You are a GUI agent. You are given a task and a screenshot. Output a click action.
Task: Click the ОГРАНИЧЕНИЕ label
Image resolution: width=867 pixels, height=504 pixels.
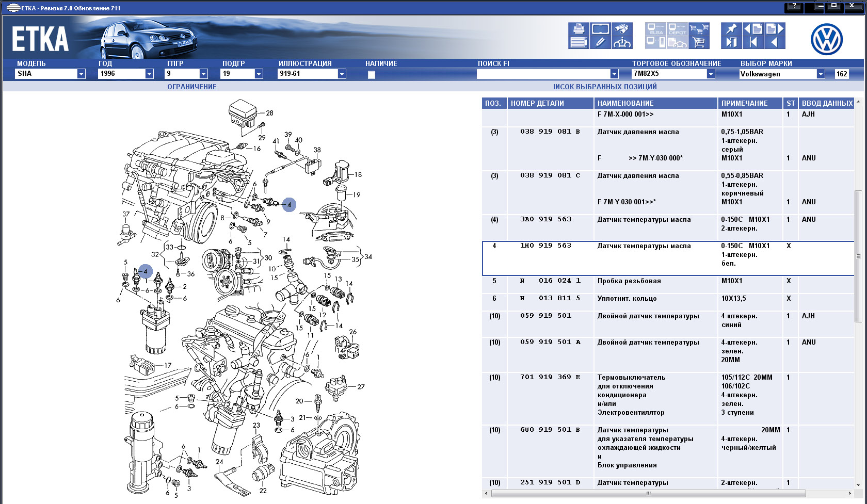click(x=192, y=87)
